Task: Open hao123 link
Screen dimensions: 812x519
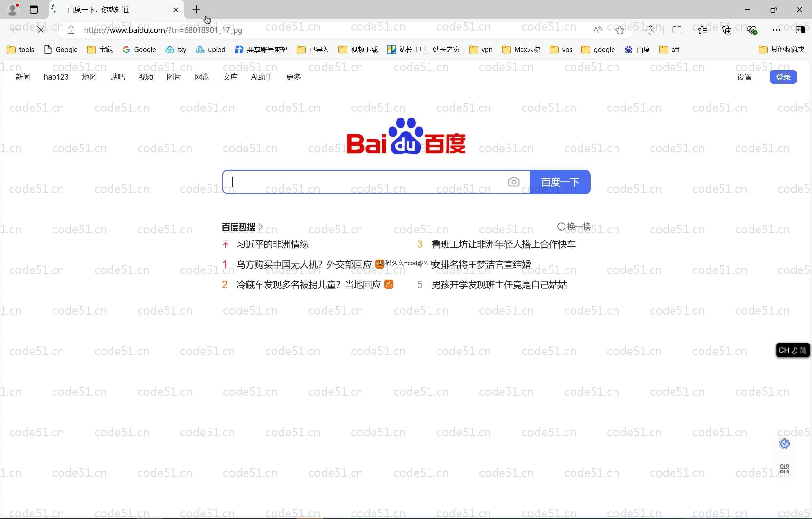Action: coord(56,77)
